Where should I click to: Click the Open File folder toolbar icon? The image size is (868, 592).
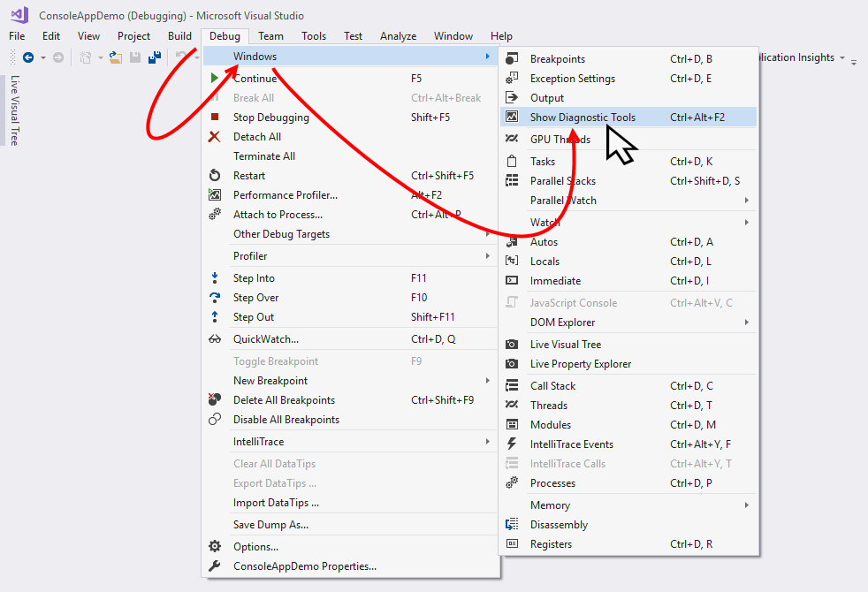tap(116, 57)
